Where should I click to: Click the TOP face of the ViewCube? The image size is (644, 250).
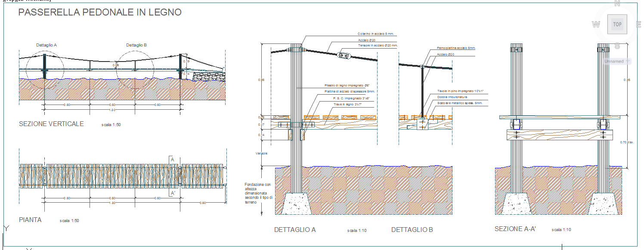coord(617,25)
